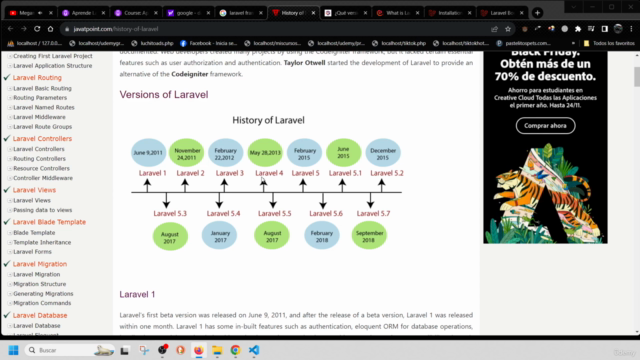Click the page vertical scrollbar thumb
640x360 pixels.
click(x=637, y=77)
